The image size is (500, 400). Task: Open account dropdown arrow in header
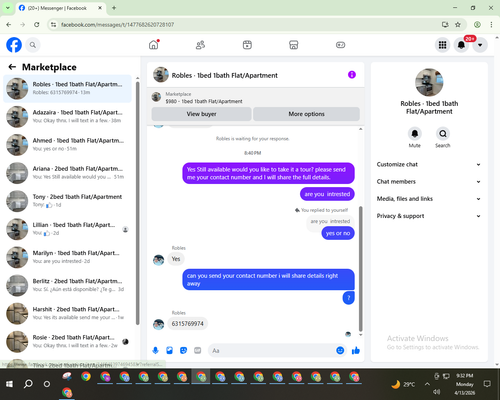tap(480, 45)
